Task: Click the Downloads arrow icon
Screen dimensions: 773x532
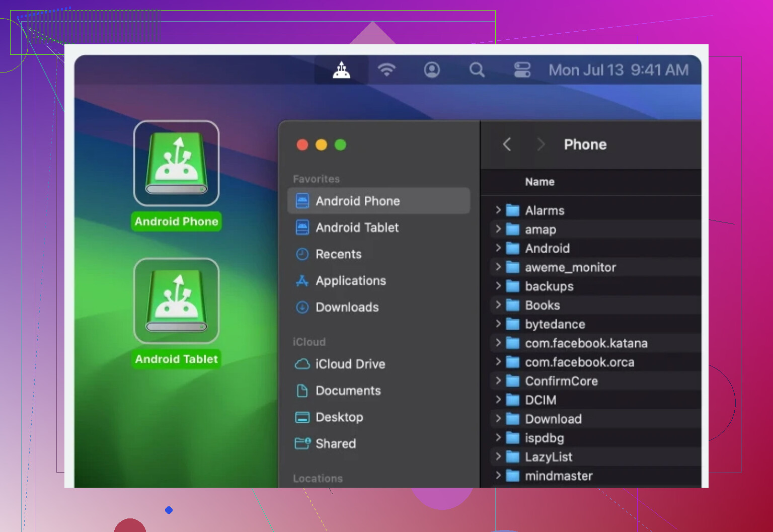Action: [302, 307]
